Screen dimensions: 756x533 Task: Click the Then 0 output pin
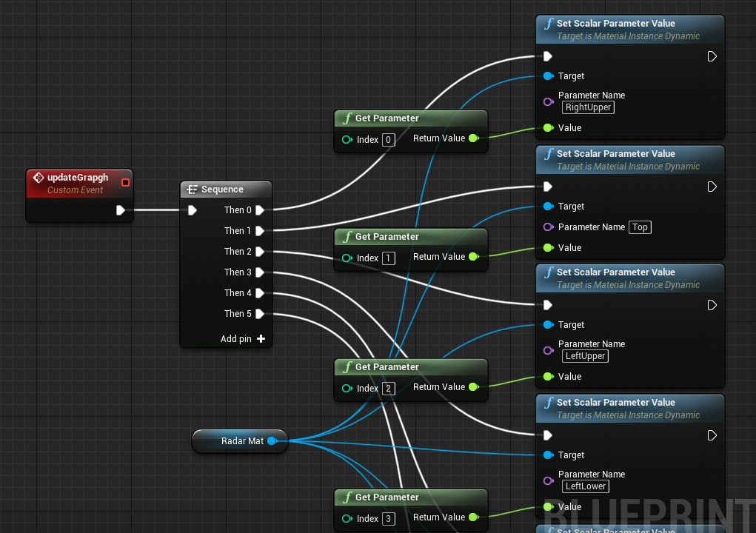tap(260, 210)
